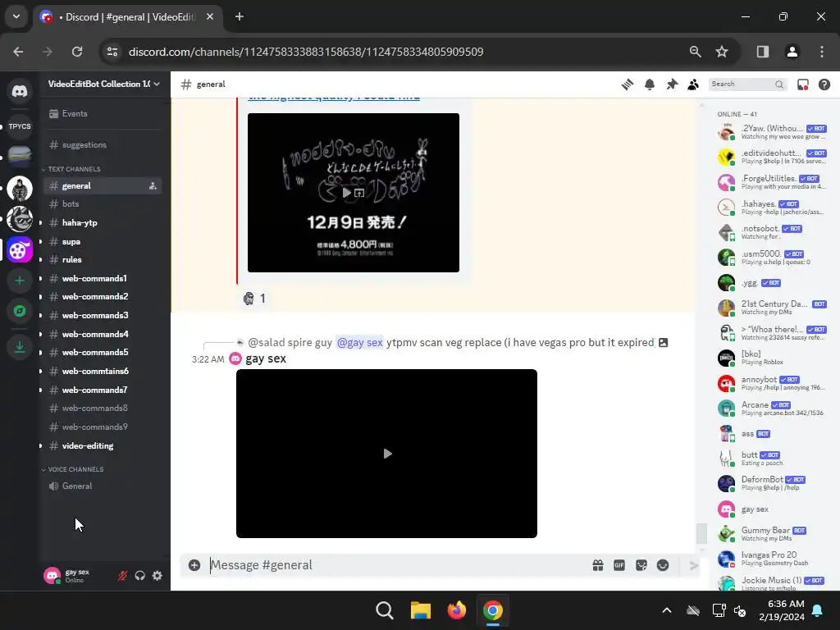Open a new Chrome tab
The image size is (840, 630).
point(240,16)
